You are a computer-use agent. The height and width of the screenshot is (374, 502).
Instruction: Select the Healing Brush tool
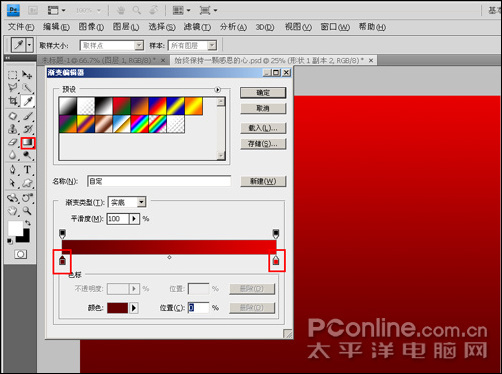click(x=13, y=116)
